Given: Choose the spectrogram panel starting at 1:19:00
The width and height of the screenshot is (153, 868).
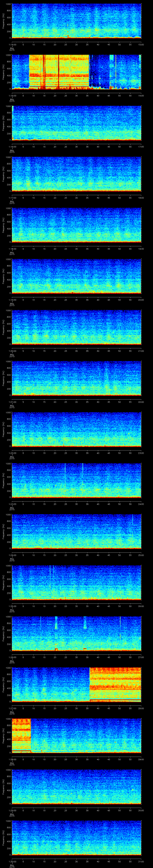Looking at the screenshot, I should pos(77,276).
